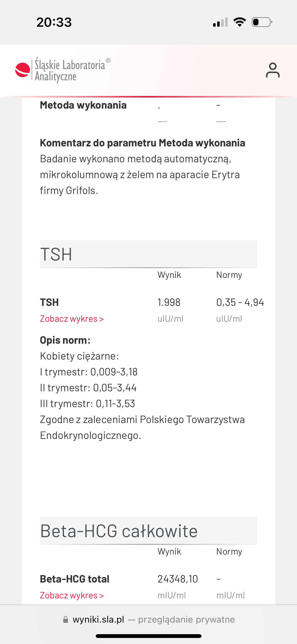Open the user account profile icon
Screen dimensions: 297x644
[273, 70]
